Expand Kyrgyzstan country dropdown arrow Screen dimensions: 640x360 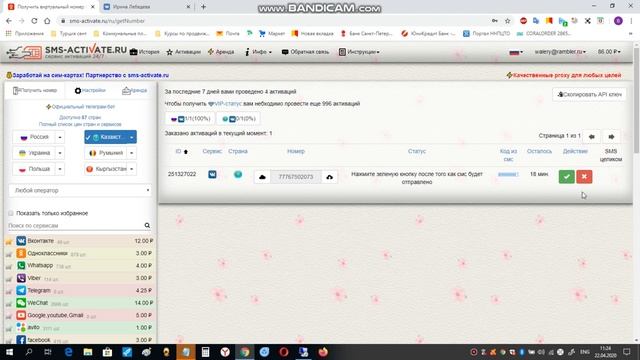coord(131,169)
